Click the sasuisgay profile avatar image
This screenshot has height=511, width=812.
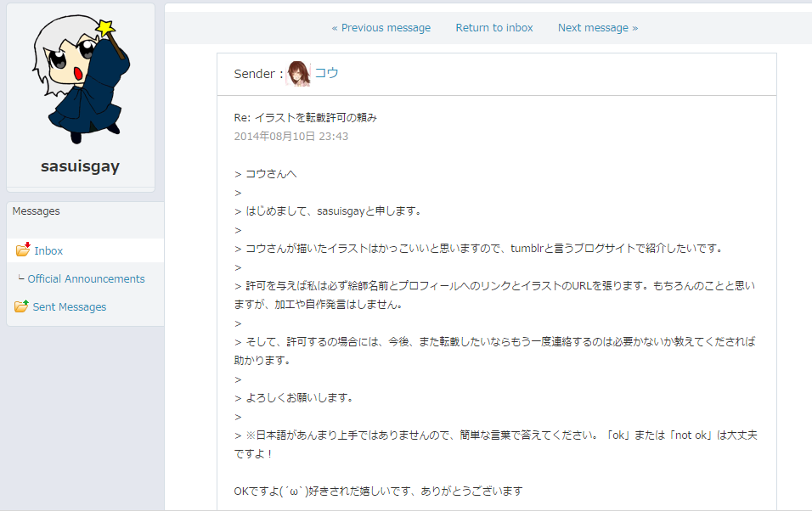tap(82, 81)
